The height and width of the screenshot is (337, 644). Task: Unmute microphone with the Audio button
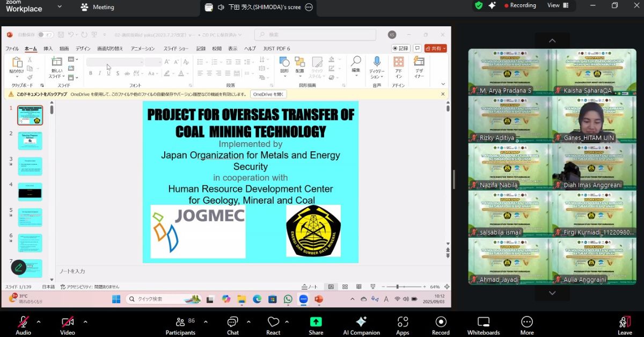(23, 325)
